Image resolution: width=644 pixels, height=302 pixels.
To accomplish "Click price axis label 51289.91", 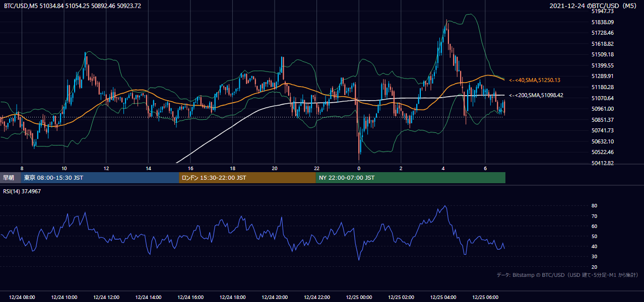I will click(x=603, y=76).
